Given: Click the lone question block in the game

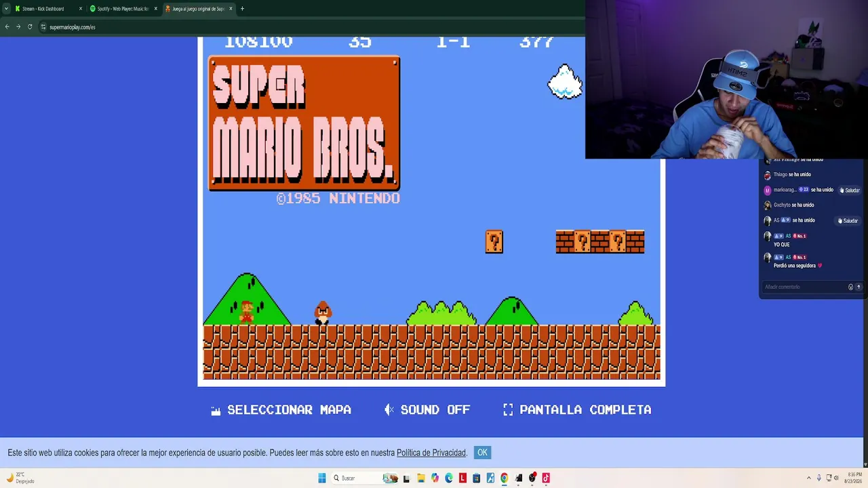Looking at the screenshot, I should (494, 242).
